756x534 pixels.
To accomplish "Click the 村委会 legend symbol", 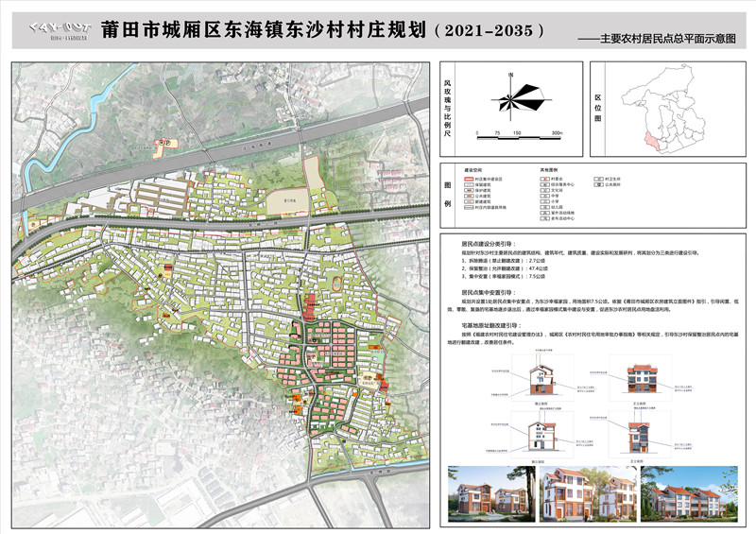I will click(x=544, y=179).
